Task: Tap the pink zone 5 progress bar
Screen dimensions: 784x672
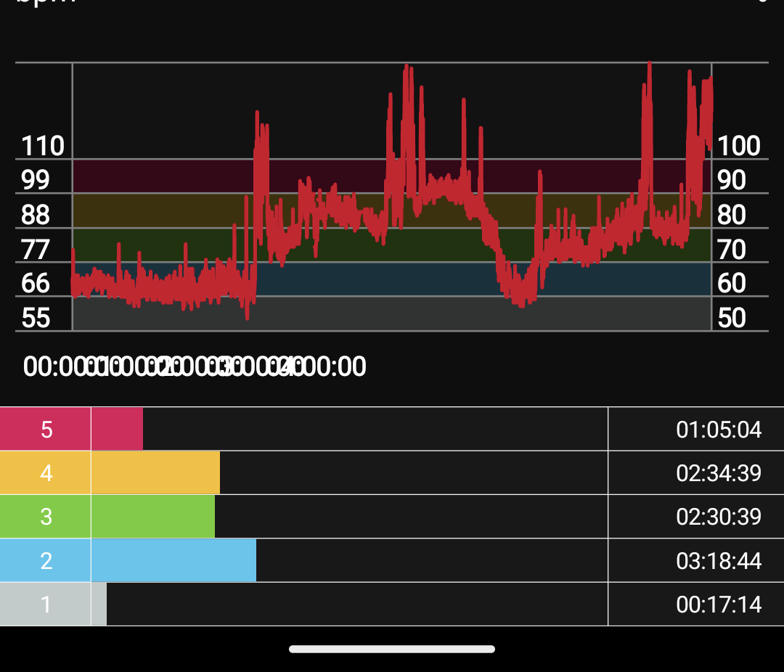Action: pyautogui.click(x=117, y=429)
